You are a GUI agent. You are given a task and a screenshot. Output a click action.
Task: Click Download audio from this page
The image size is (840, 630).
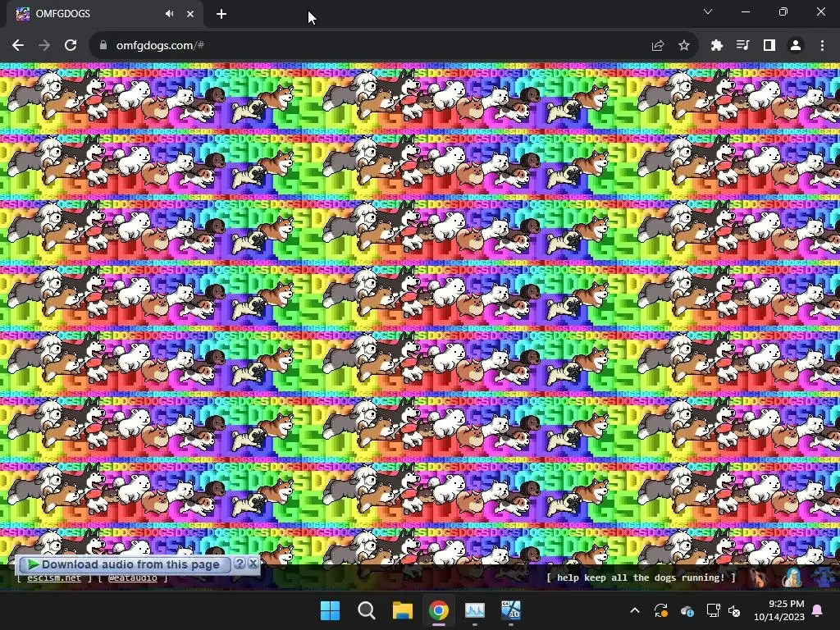124,564
